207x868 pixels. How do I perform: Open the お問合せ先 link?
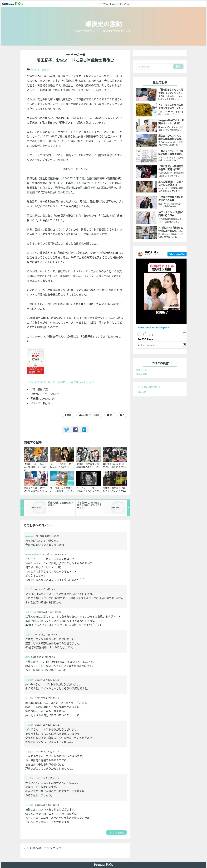(x=141, y=370)
